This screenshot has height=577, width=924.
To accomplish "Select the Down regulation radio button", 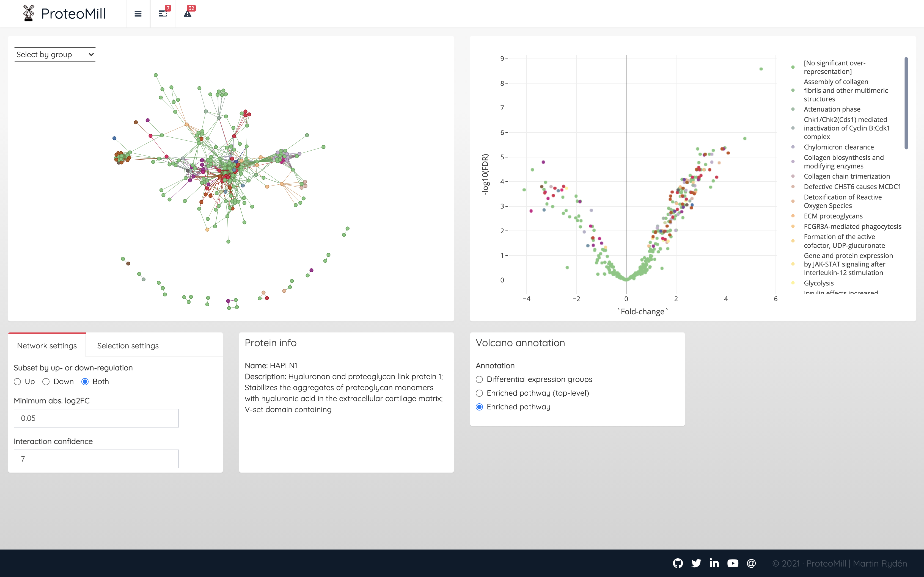I will tap(46, 382).
